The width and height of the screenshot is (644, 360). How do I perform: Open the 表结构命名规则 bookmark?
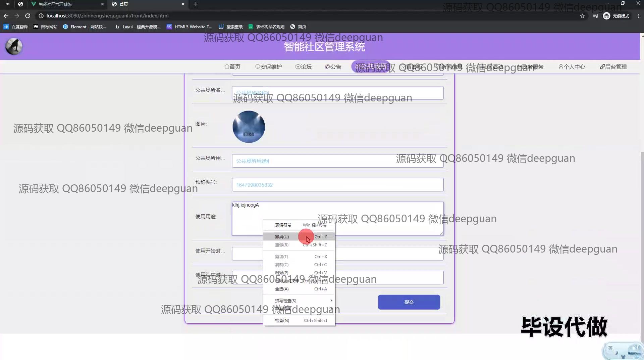266,27
